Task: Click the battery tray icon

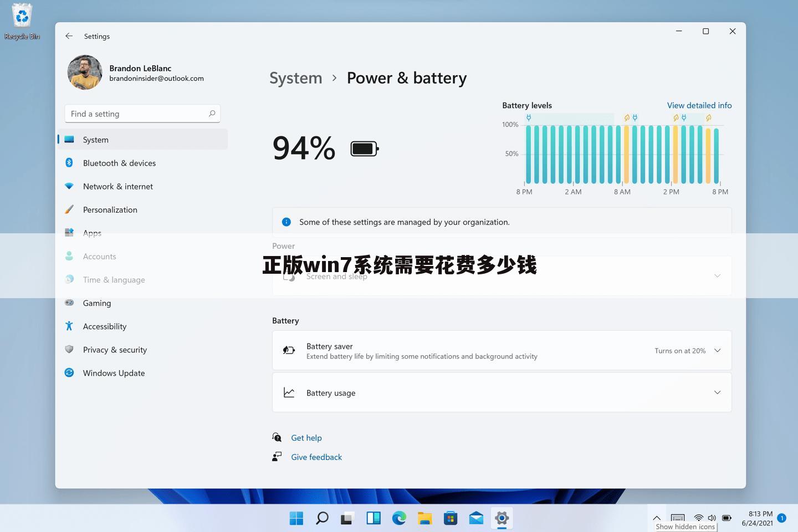Action: point(727,518)
